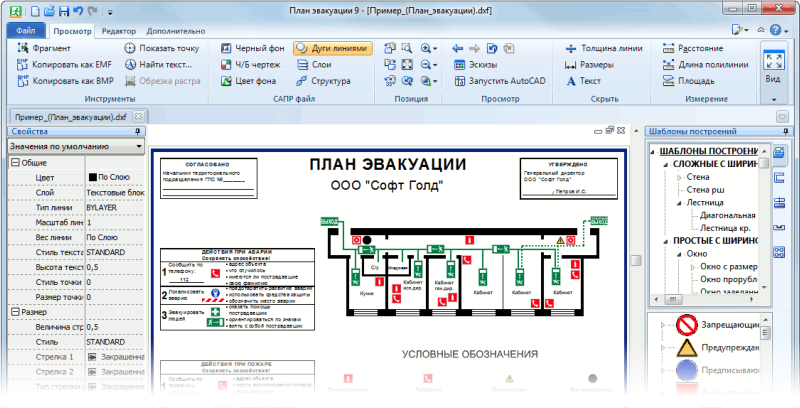Expand the Запрещающие signs node
800x408 pixels.
[663, 324]
